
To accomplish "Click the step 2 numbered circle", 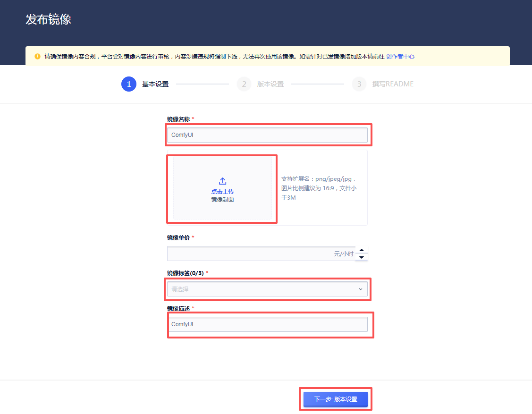I will [x=244, y=84].
